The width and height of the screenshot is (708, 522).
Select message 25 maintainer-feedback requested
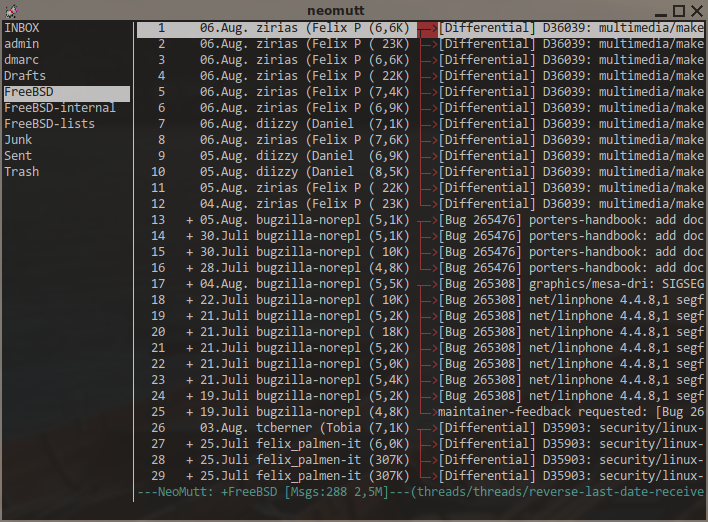click(x=420, y=412)
